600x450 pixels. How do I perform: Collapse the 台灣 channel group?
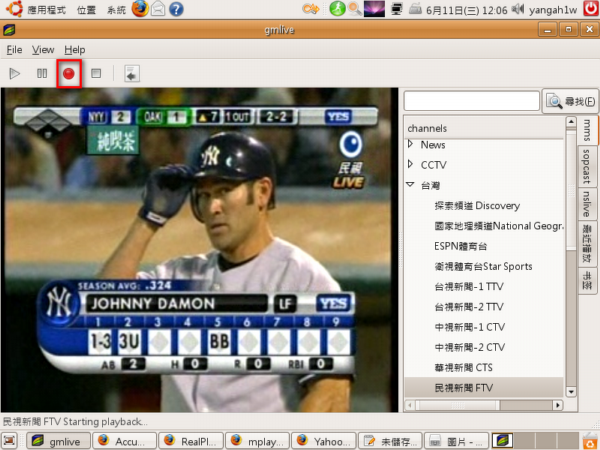coord(410,185)
